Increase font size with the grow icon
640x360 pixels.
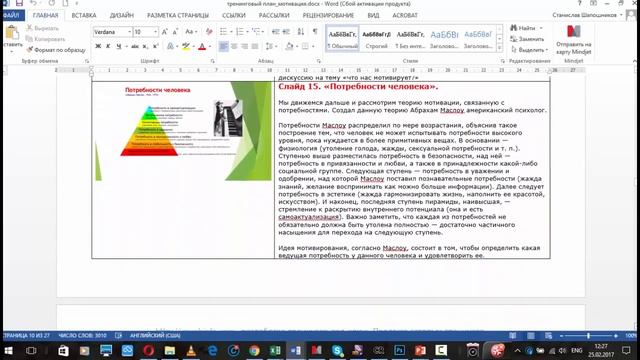164,32
